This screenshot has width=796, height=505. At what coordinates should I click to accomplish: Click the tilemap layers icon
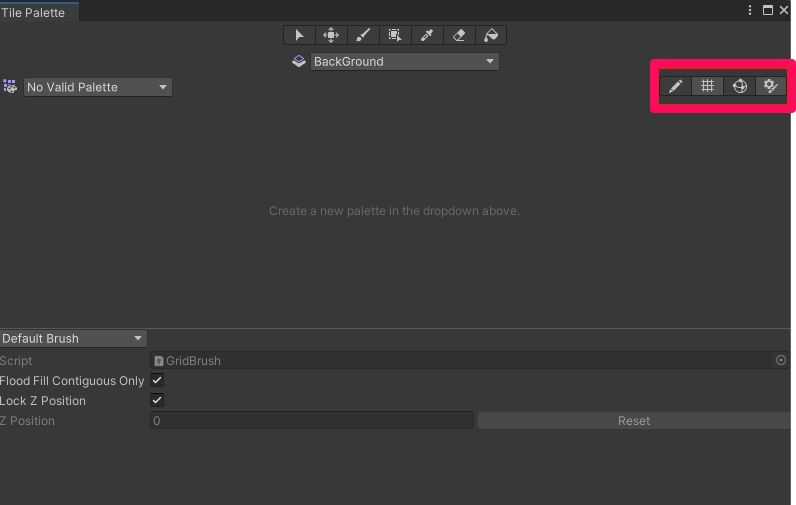pos(299,61)
